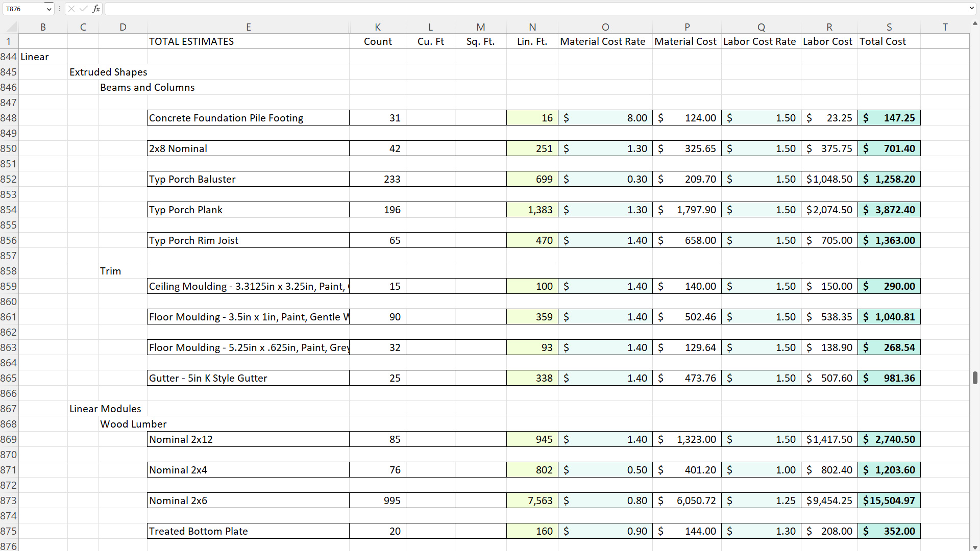This screenshot has height=551, width=980.
Task: Click the Select All corner triangle
Action: click(11, 27)
